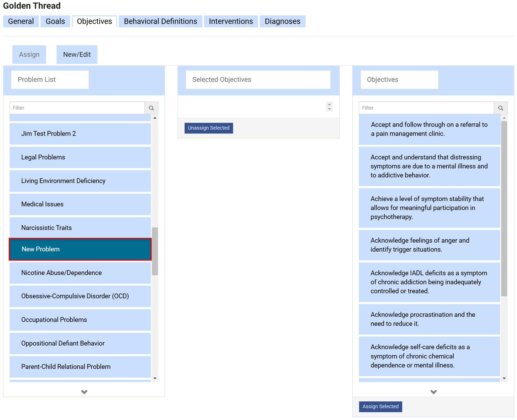Open the New/Edit sub-tab
Image resolution: width=517 pixels, height=420 pixels.
tap(77, 55)
